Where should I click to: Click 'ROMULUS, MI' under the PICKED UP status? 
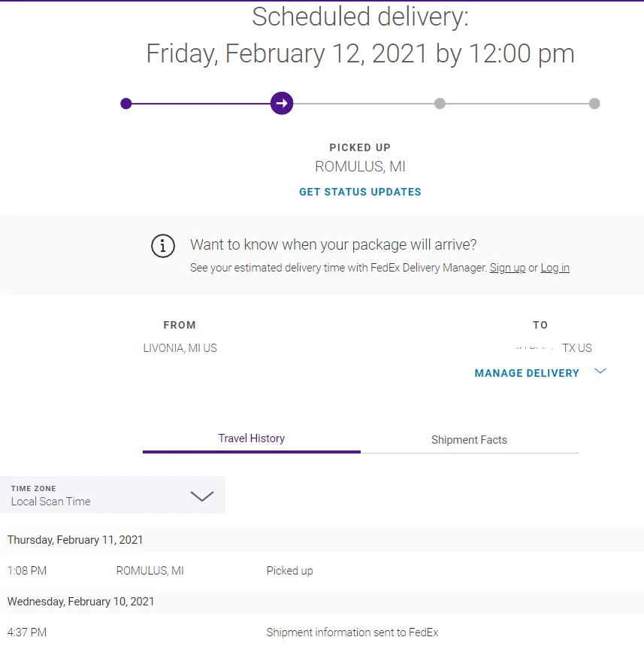[360, 166]
